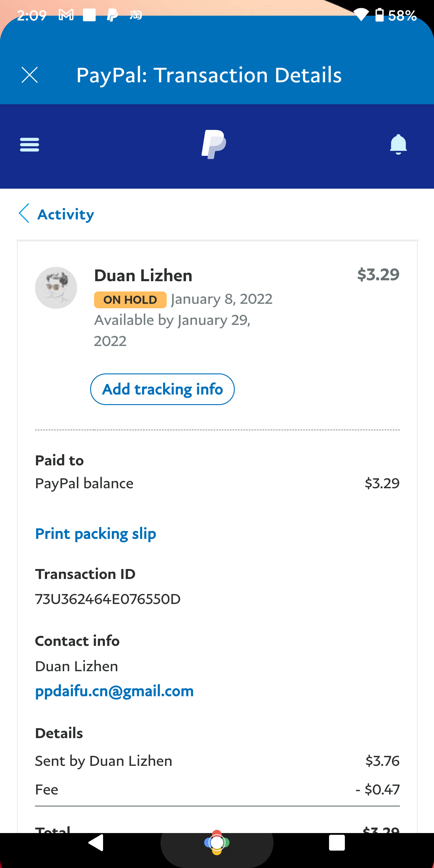Tap the ppdaifu.cn@gmail.com email link
The width and height of the screenshot is (434, 868).
[x=115, y=691]
